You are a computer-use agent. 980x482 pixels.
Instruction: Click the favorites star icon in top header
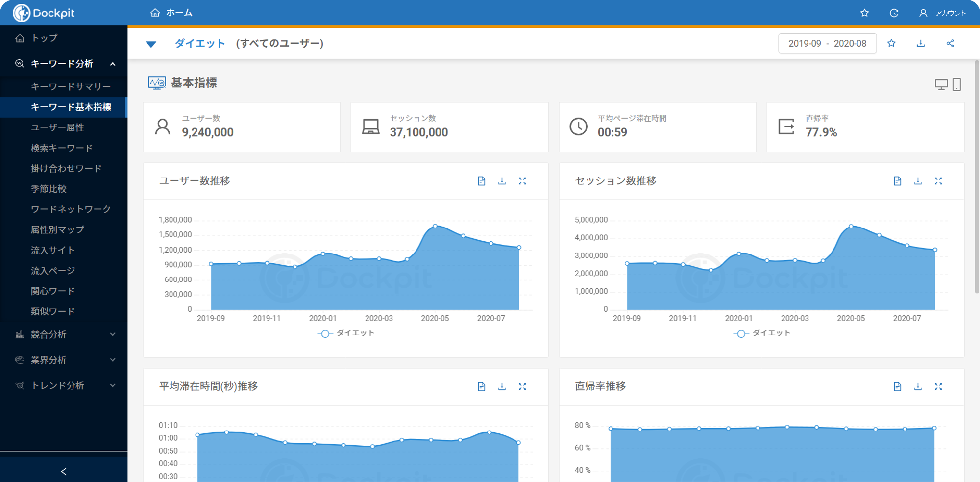click(864, 13)
